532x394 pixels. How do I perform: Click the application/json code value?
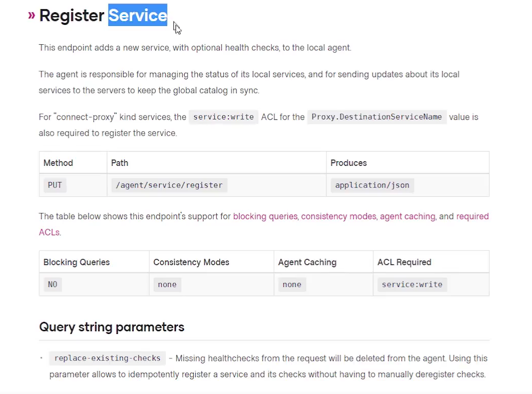[x=372, y=185]
